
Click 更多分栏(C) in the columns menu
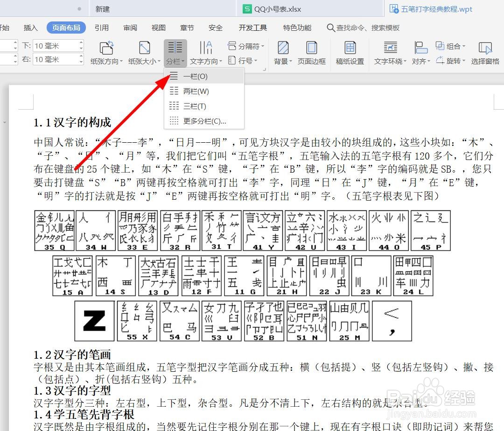pos(200,121)
